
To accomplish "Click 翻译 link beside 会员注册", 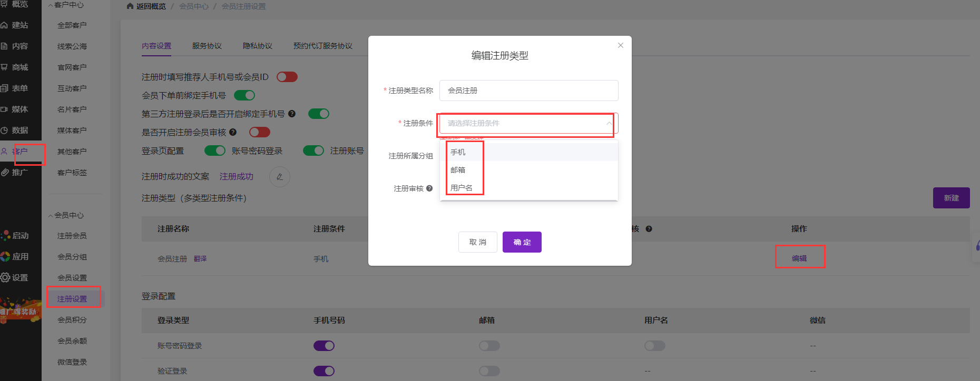I will [x=200, y=259].
